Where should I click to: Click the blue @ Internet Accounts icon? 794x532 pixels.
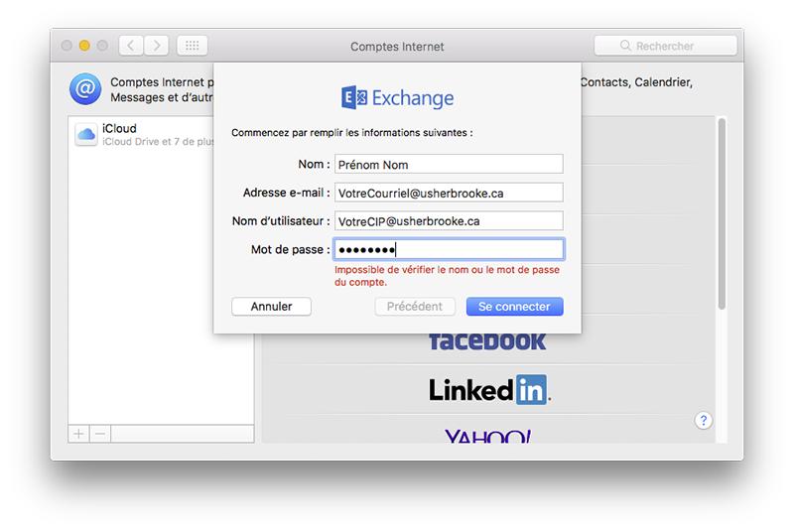click(x=85, y=89)
